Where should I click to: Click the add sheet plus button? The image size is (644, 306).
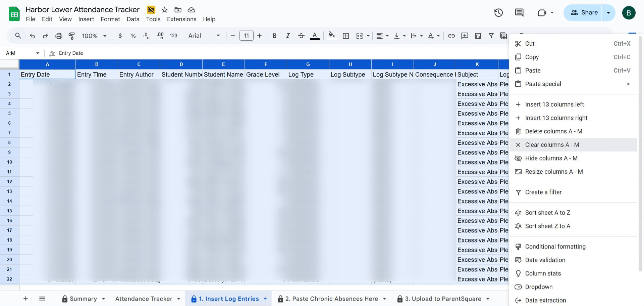point(25,298)
